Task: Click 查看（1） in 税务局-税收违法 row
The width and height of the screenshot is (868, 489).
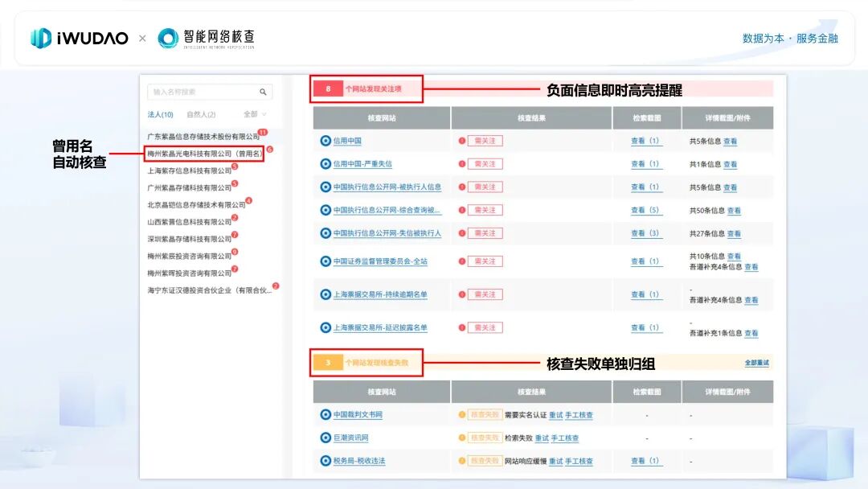Action: (x=645, y=461)
